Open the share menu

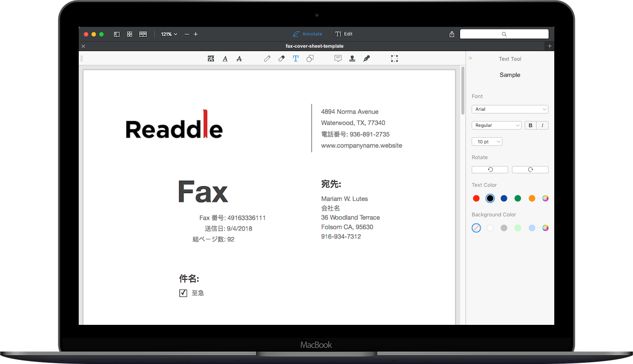452,34
